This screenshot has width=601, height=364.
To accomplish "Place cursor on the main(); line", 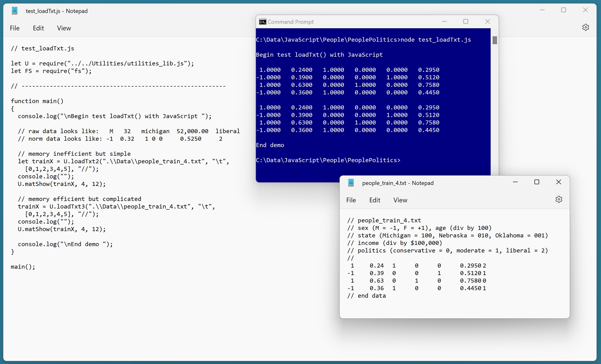I will (x=23, y=267).
